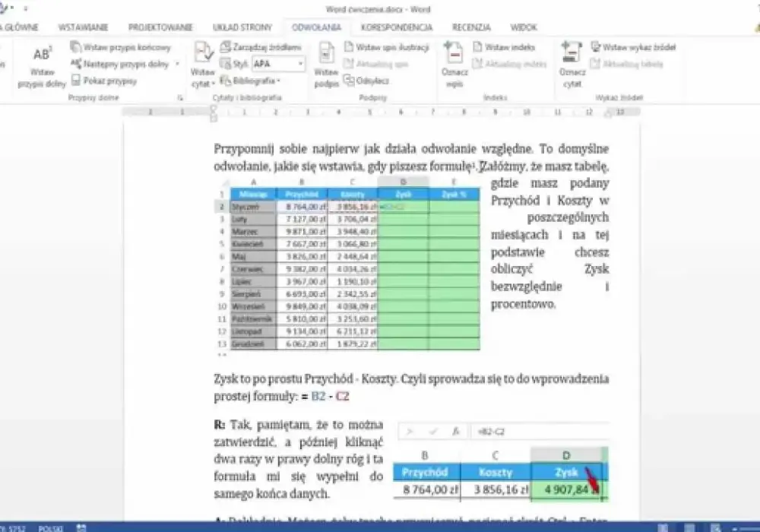Click the word 'Przypomnij' in first paragraph
The image size is (760, 532).
(x=244, y=149)
